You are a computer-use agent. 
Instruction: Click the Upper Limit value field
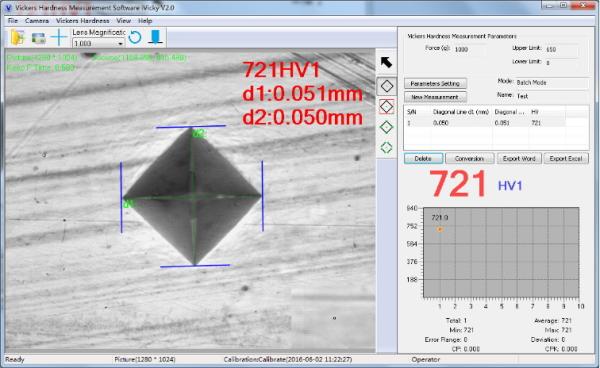(x=562, y=49)
